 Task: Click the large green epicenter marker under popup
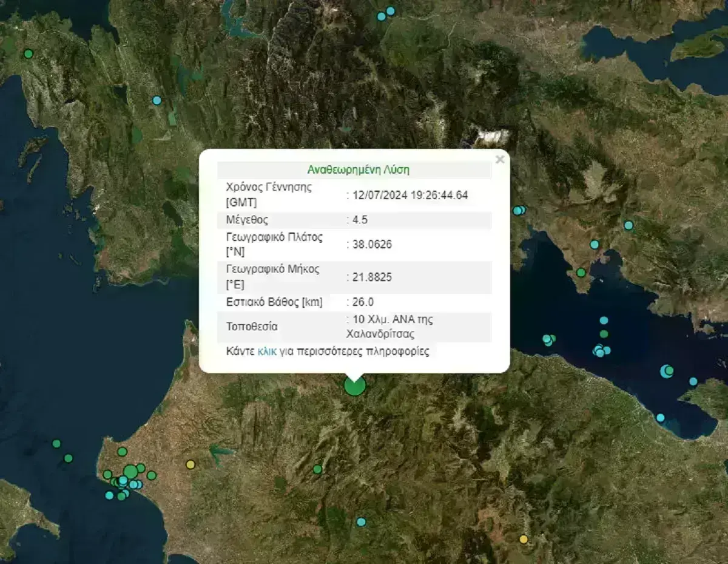(355, 385)
